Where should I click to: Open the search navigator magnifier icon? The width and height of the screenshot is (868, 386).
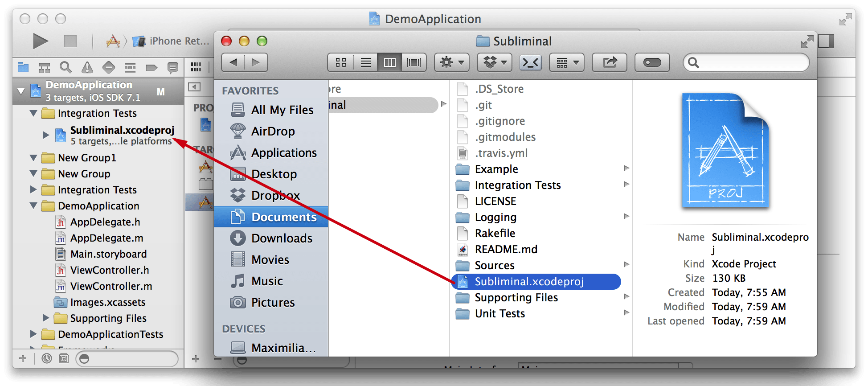coord(66,67)
